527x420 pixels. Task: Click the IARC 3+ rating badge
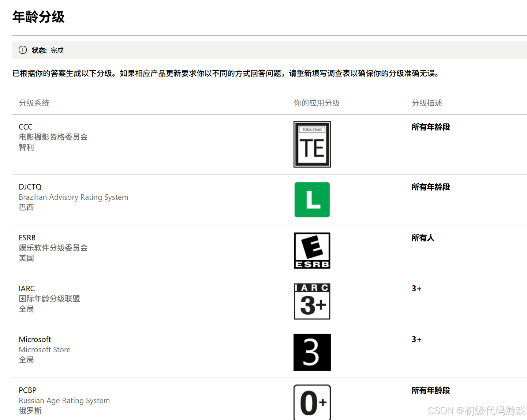coord(312,301)
